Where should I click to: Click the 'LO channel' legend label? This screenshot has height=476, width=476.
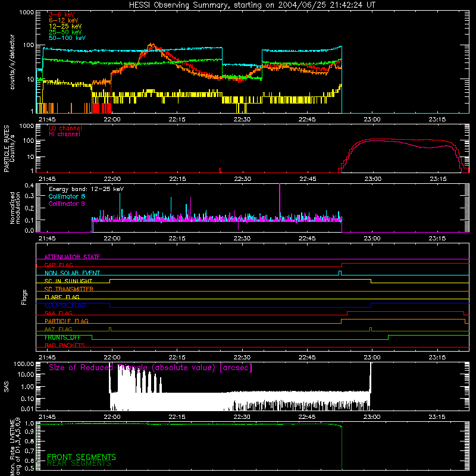click(65, 128)
